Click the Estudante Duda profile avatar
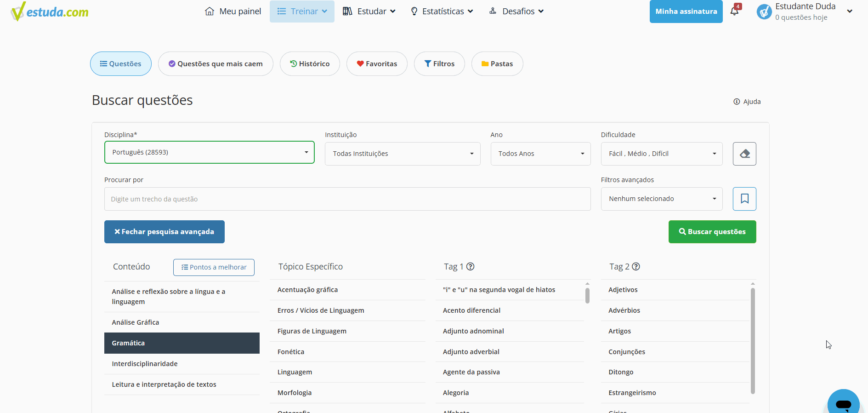Screen dimensions: 868x413 tap(765, 11)
